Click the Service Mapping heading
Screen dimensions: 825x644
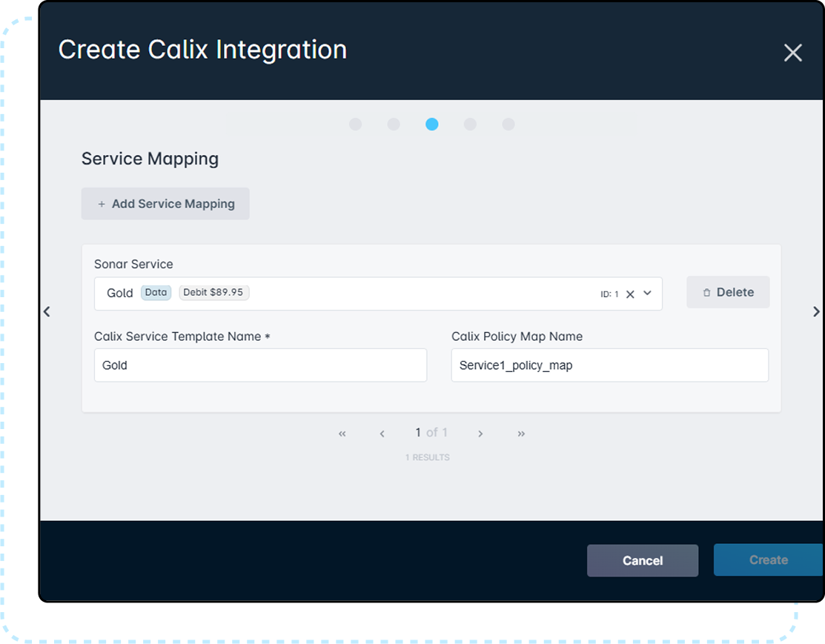(150, 159)
